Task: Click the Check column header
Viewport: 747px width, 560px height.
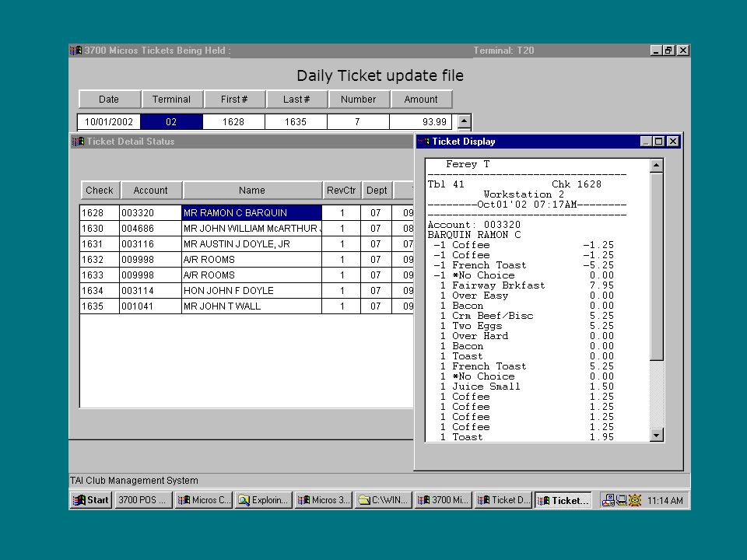Action: pyautogui.click(x=100, y=190)
